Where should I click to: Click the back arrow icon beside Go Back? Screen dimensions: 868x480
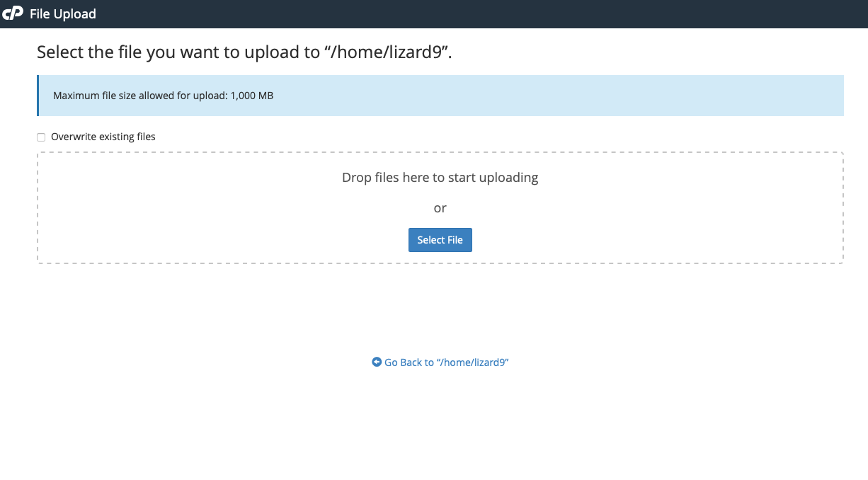pos(377,362)
